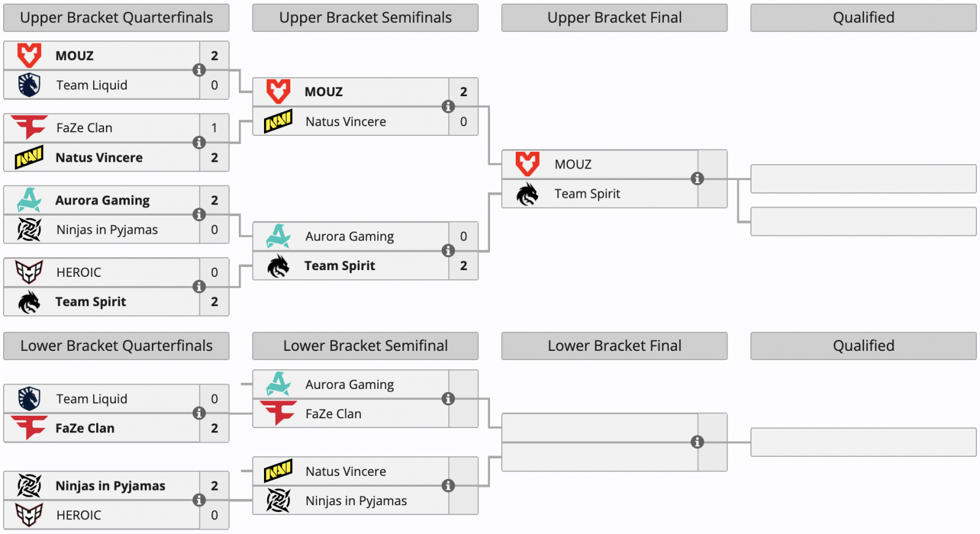Screen dimensions: 980x534
Task: Show info for Natus Vincere vs Ninjas in Pyjamas
Action: tap(448, 486)
